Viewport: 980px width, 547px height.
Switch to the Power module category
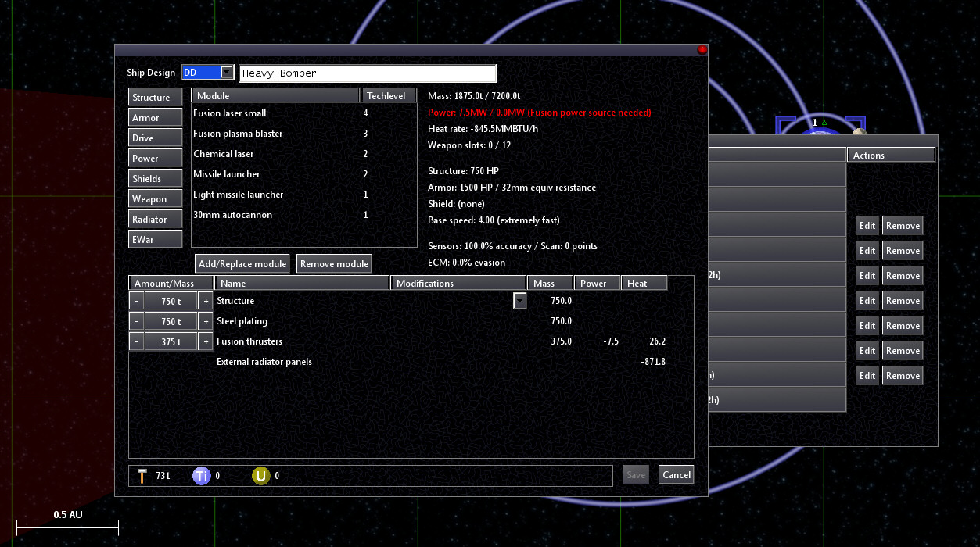(156, 159)
